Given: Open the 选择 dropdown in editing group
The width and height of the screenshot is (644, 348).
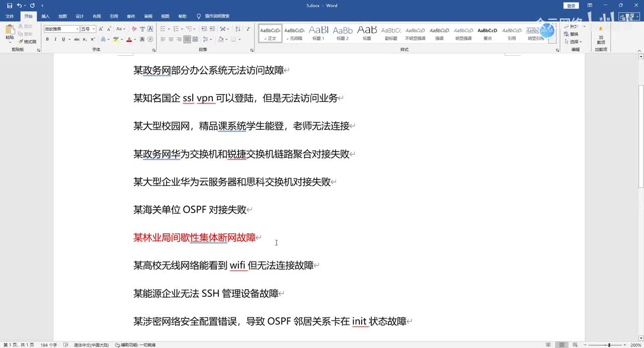Looking at the screenshot, I should 573,42.
